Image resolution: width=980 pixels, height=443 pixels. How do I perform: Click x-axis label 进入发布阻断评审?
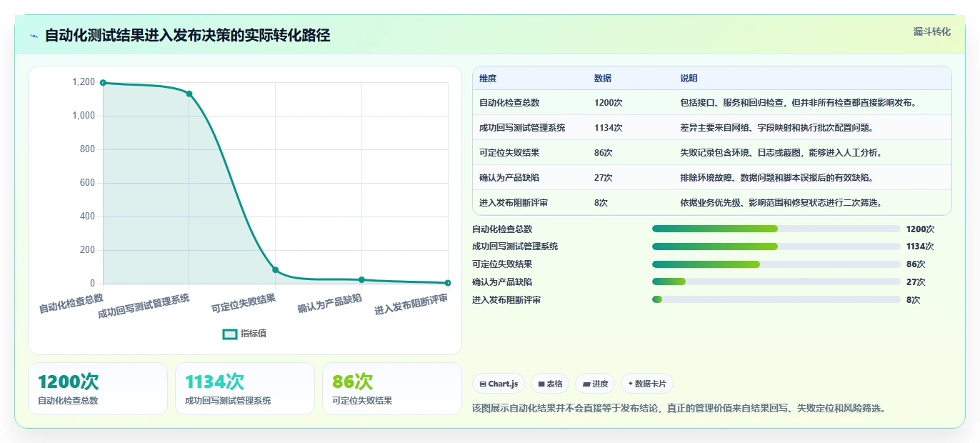[x=411, y=304]
